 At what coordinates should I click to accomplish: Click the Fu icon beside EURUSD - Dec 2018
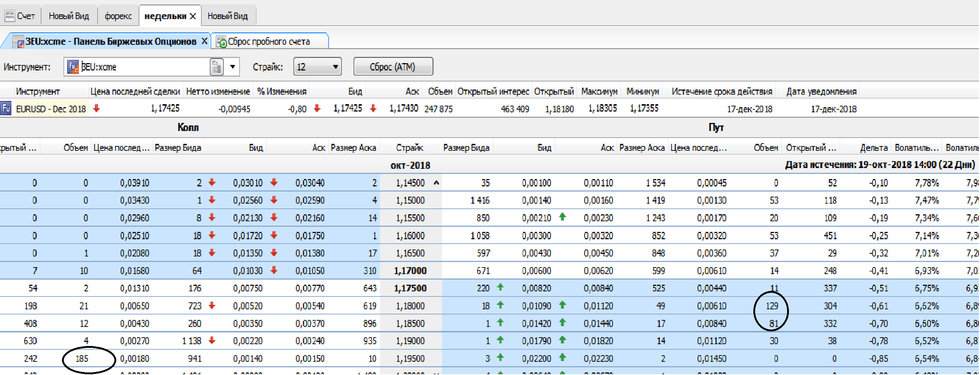tap(6, 109)
